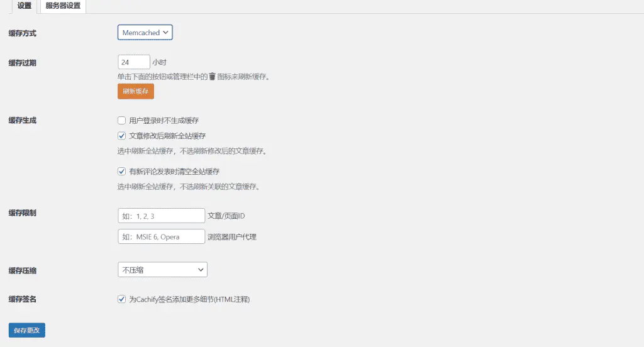The height and width of the screenshot is (347, 644).
Task: Click the 小时 unit text
Action: [x=159, y=62]
